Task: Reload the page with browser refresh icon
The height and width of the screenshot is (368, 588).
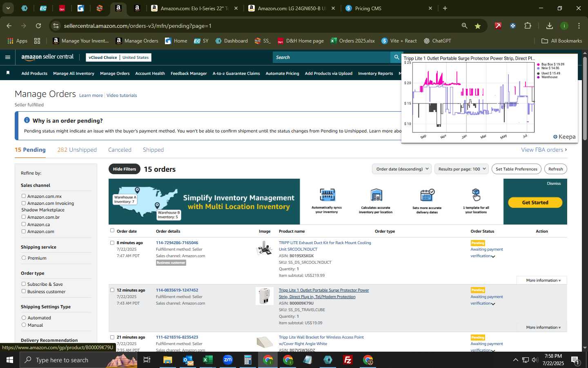Action: [38, 26]
